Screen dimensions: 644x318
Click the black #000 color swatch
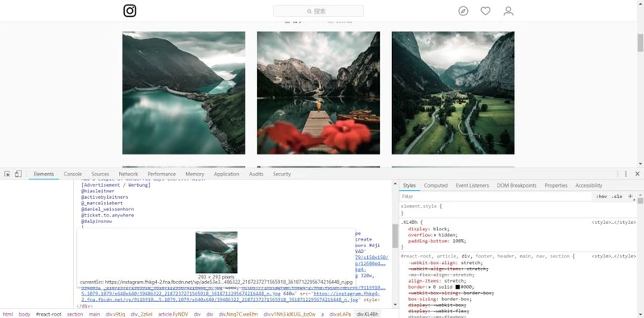(457, 287)
